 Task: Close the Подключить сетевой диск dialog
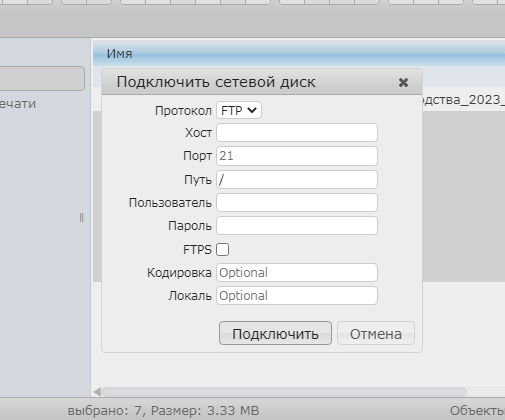403,82
